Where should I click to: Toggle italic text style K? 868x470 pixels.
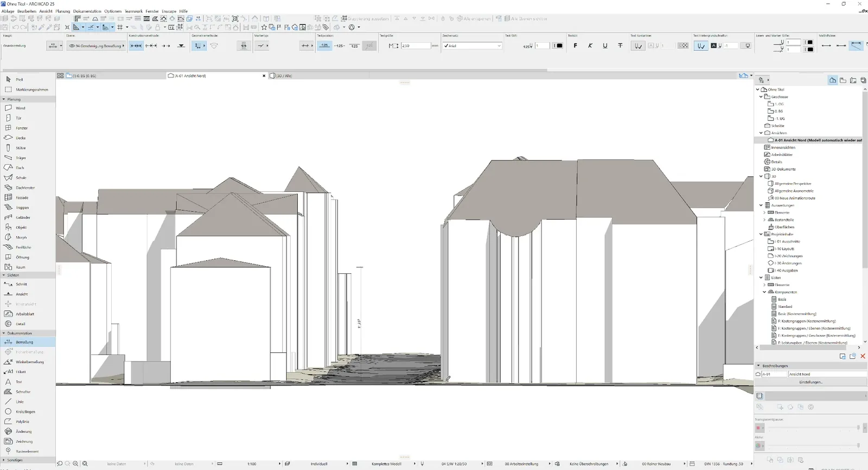[x=590, y=46]
